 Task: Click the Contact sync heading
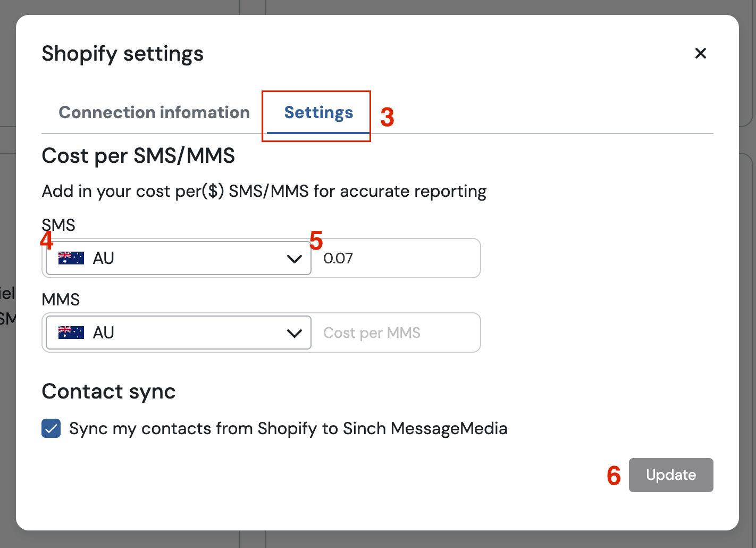click(x=109, y=392)
